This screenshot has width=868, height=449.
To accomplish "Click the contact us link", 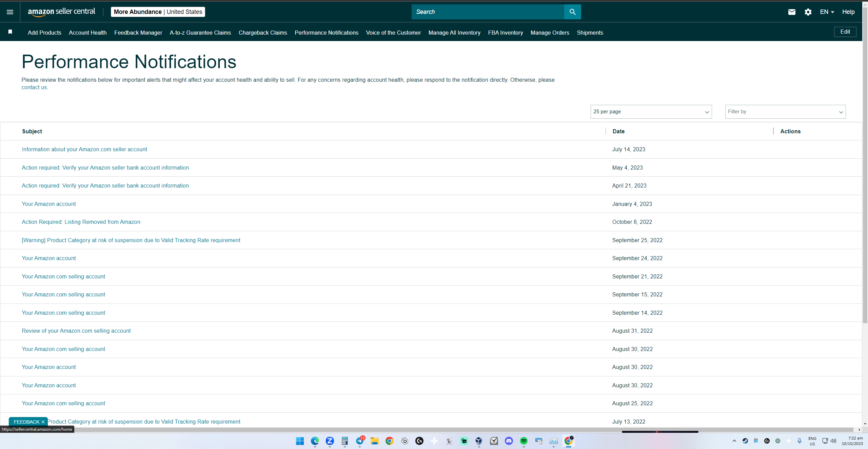I will (34, 87).
